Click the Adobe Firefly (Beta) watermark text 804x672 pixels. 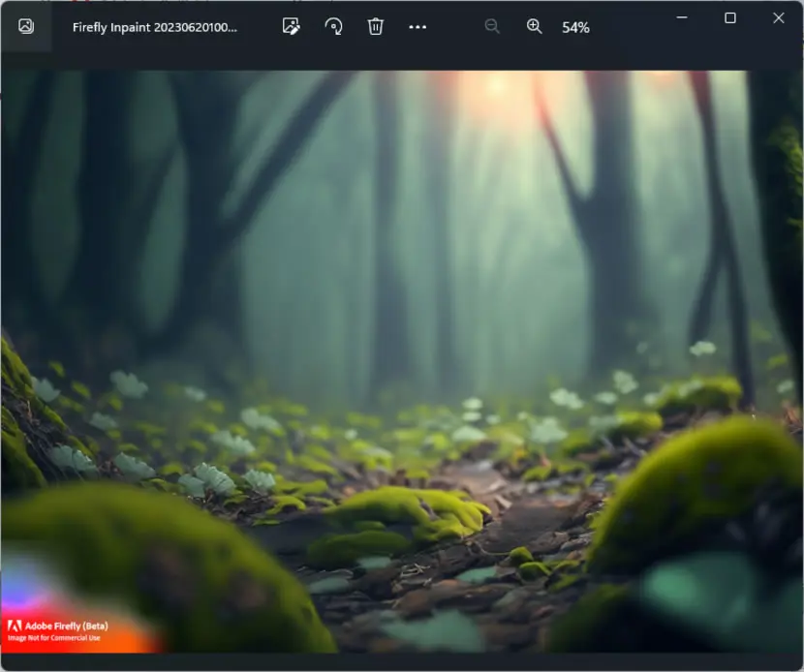(67, 626)
